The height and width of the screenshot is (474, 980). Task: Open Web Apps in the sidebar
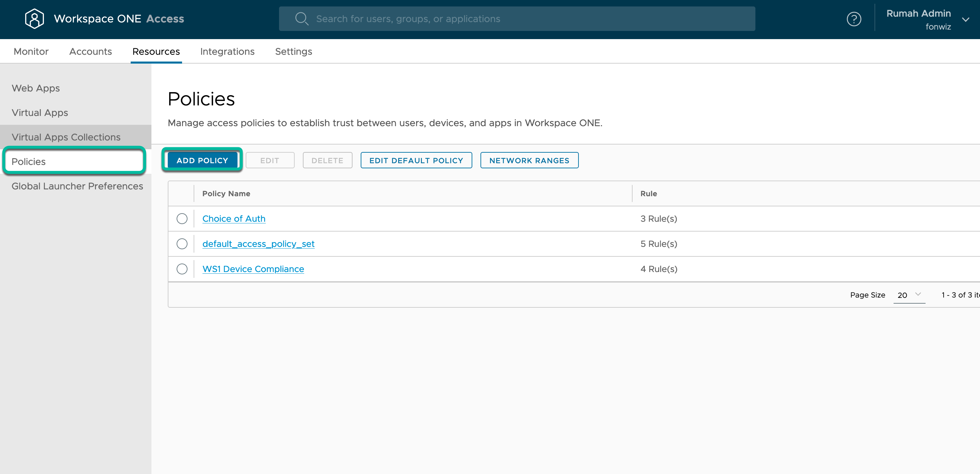[x=36, y=88]
